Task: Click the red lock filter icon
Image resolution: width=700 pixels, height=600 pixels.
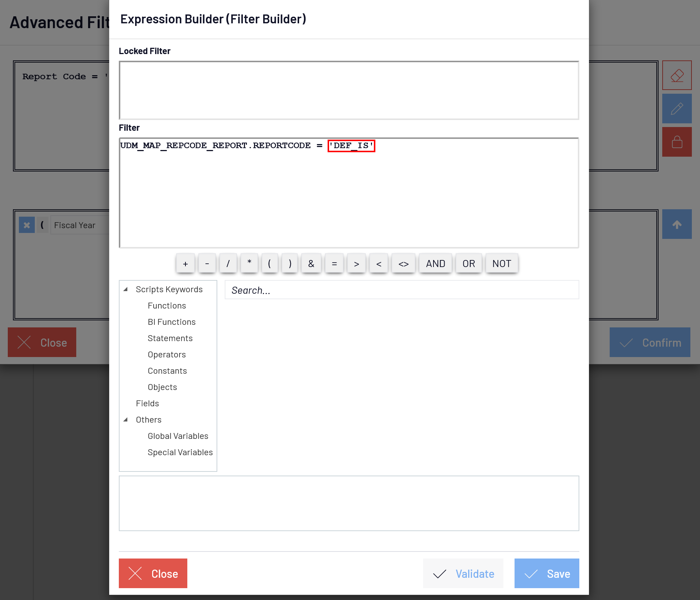Action: tap(677, 142)
